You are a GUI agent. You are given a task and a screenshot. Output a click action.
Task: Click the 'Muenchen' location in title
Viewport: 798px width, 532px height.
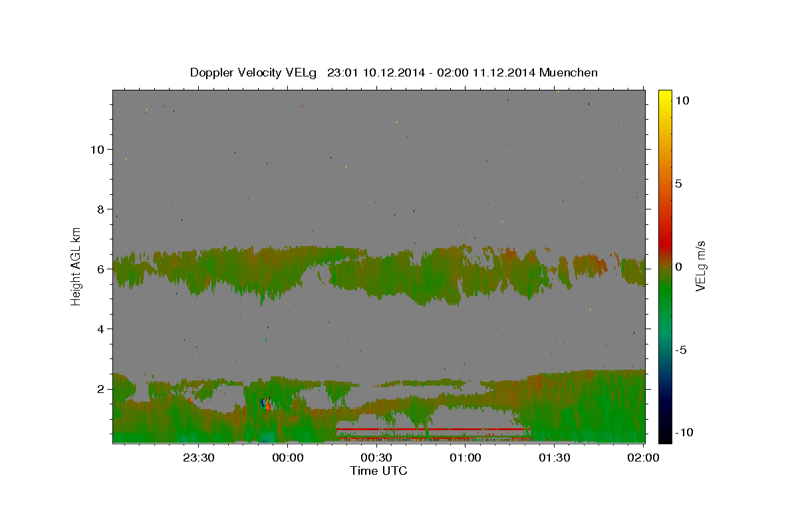pyautogui.click(x=569, y=72)
